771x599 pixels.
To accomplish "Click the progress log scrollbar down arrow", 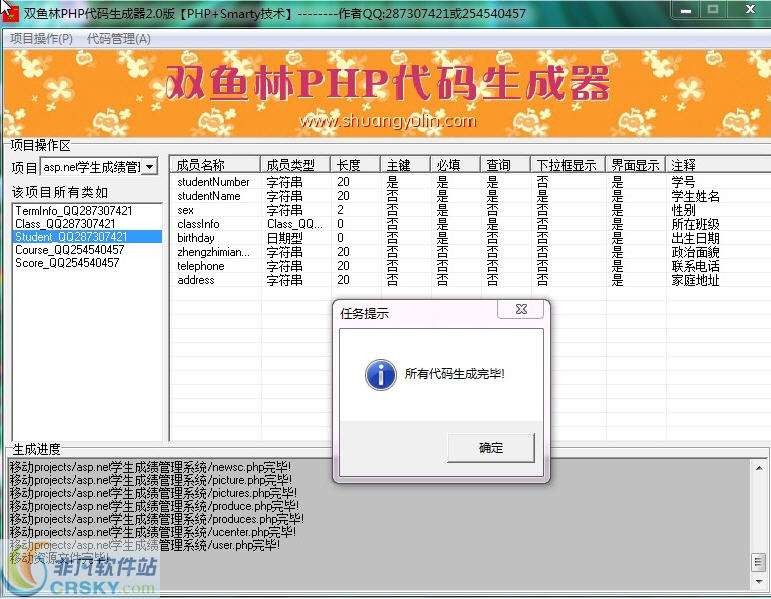I will [759, 582].
